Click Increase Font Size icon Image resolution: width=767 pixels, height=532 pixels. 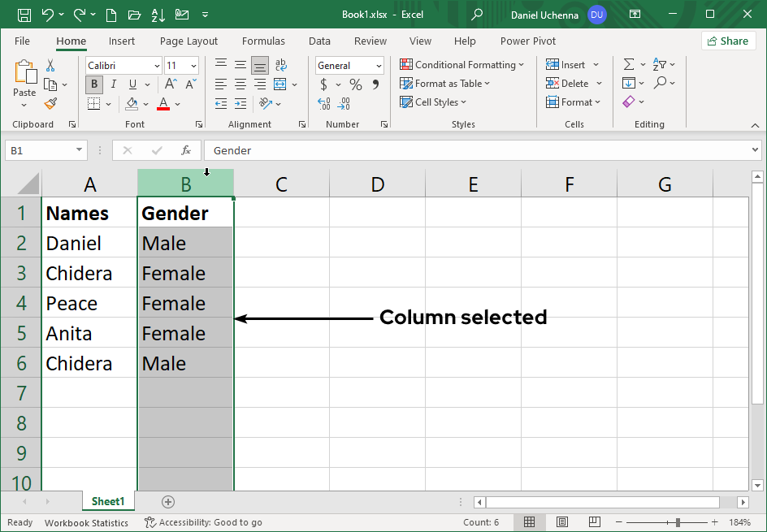(171, 84)
